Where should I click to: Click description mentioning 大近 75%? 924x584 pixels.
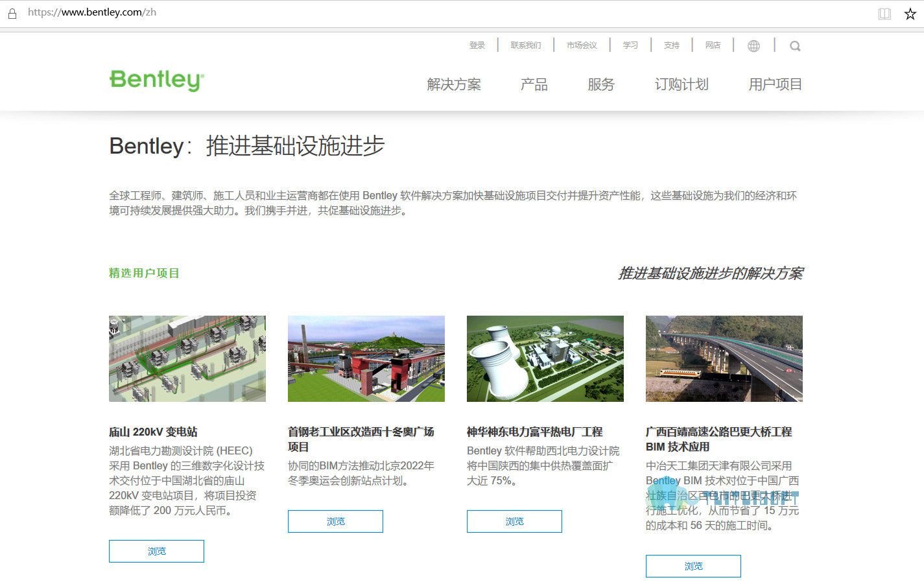pyautogui.click(x=543, y=465)
